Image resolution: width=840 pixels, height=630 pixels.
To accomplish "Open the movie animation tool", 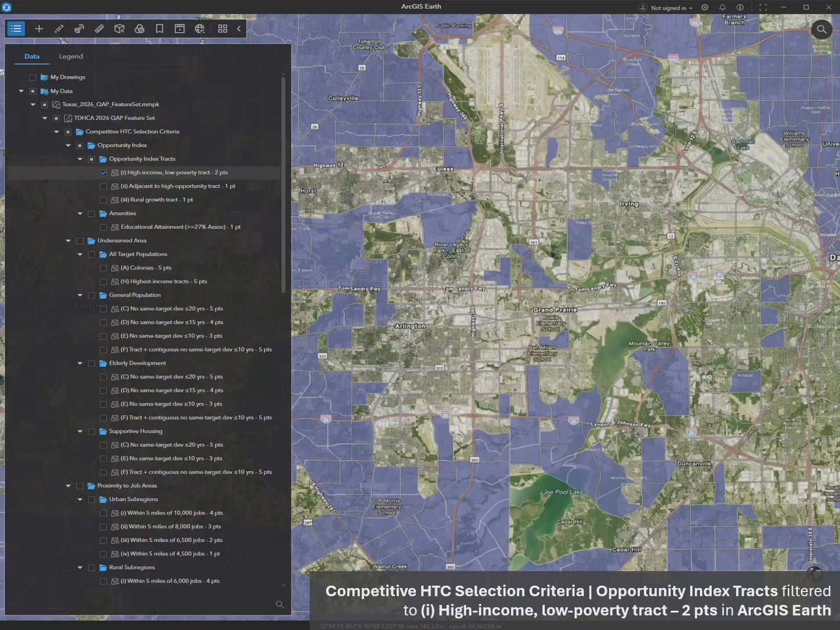I will click(x=180, y=29).
